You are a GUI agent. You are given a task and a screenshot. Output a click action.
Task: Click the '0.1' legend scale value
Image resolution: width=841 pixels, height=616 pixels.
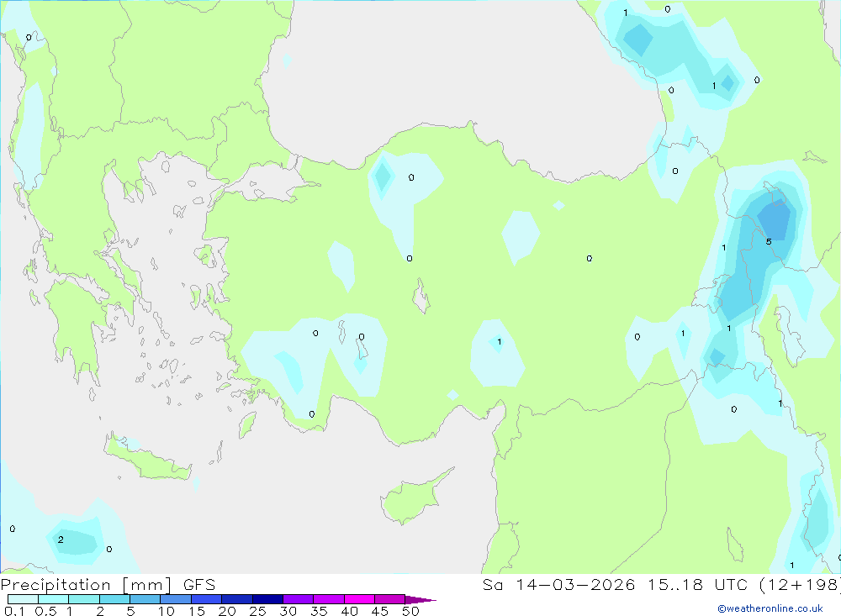(x=14, y=611)
